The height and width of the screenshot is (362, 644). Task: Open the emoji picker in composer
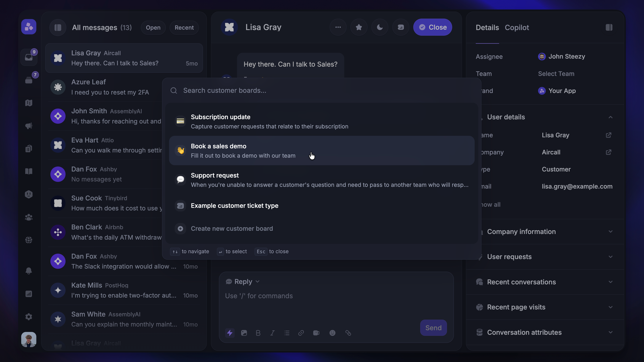(x=332, y=333)
